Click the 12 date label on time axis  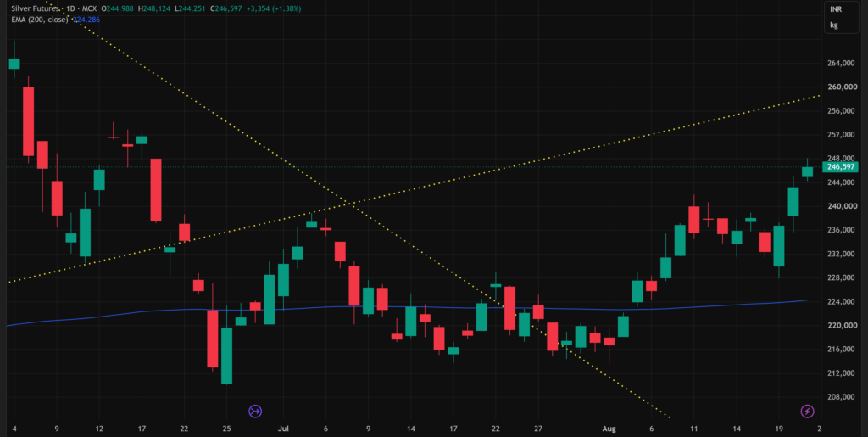click(99, 429)
